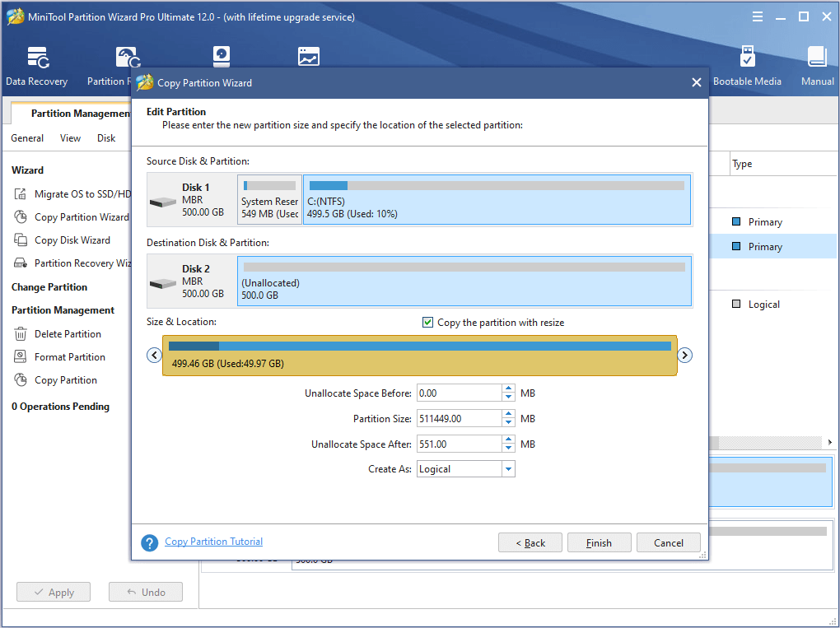Open the Disk menu
The image size is (840, 628).
pos(106,138)
